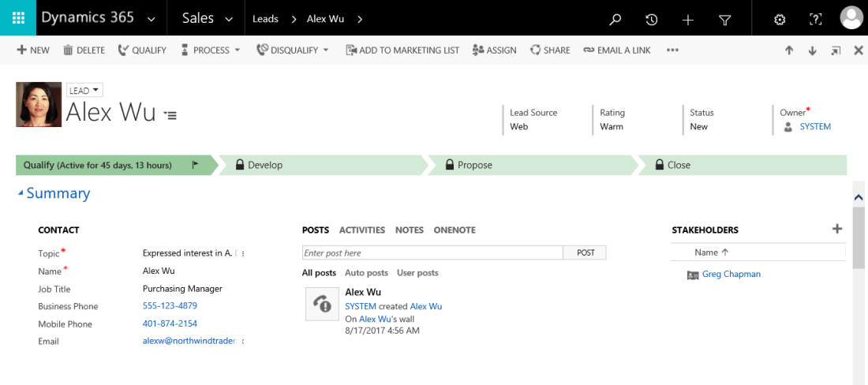The height and width of the screenshot is (385, 868).
Task: Open the settings gear icon
Action: pos(780,20)
